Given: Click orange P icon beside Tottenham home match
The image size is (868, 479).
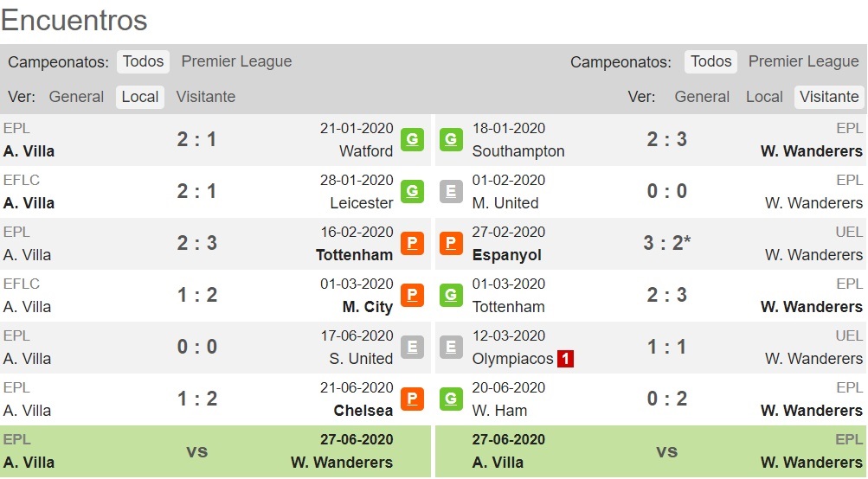Looking at the screenshot, I should (x=413, y=243).
